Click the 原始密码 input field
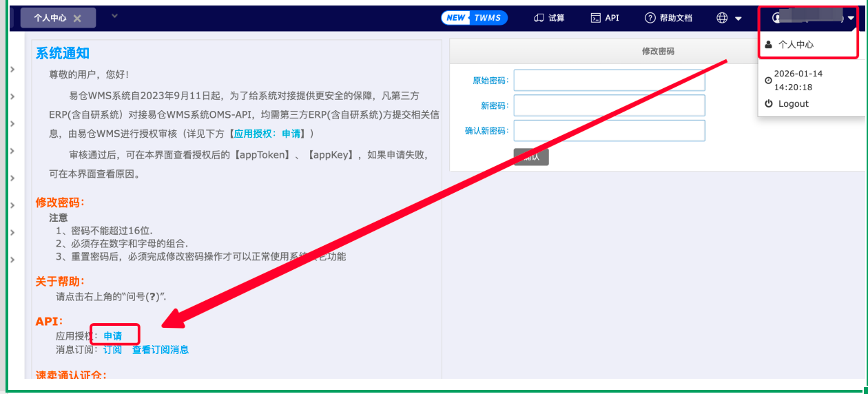 point(609,81)
